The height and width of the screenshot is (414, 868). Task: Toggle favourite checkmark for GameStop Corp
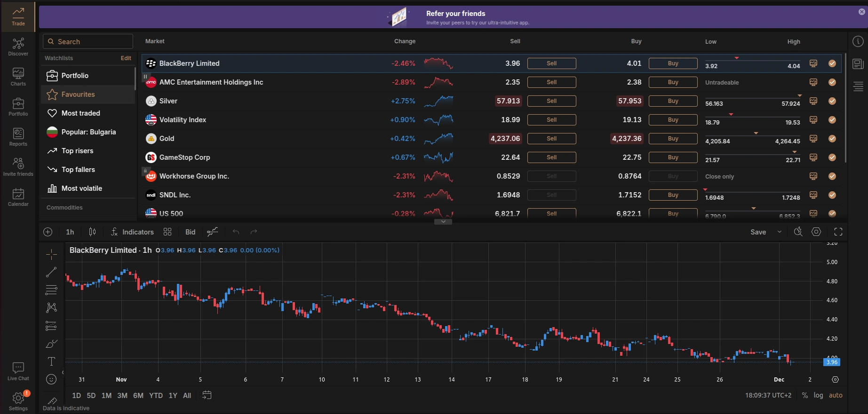(832, 157)
